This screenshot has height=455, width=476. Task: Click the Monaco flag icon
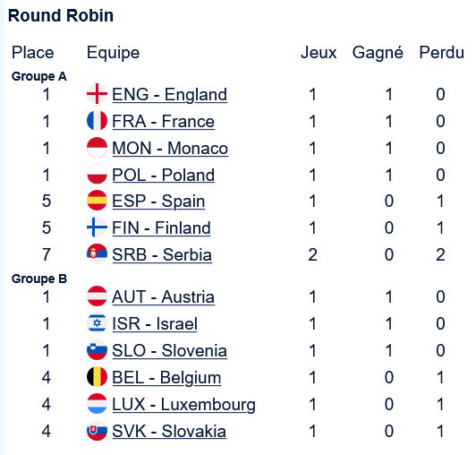97,148
